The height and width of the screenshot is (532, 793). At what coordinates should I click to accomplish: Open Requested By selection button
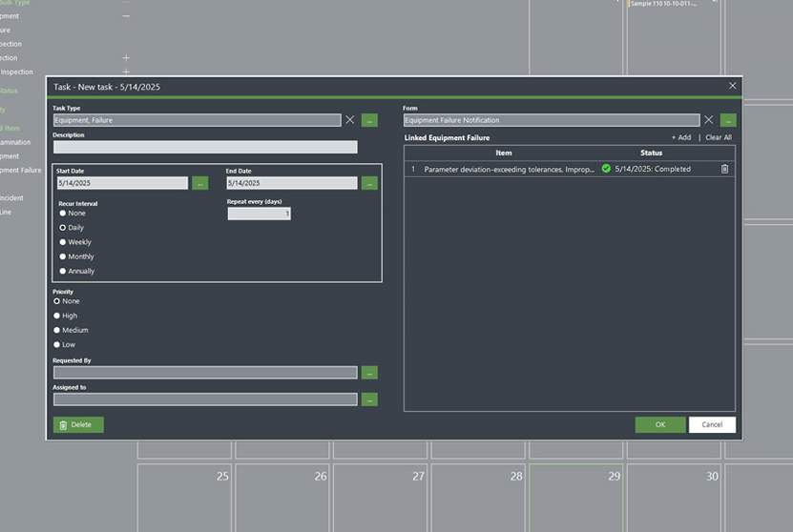tap(369, 373)
